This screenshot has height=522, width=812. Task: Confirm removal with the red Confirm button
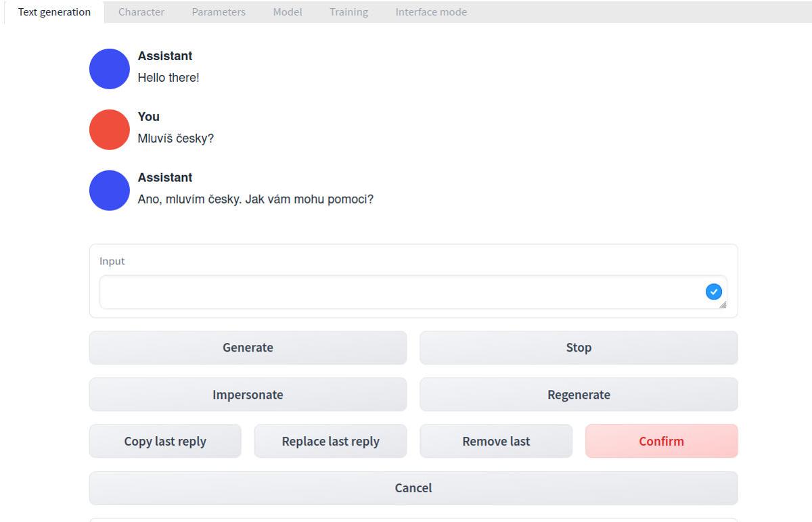coord(661,442)
